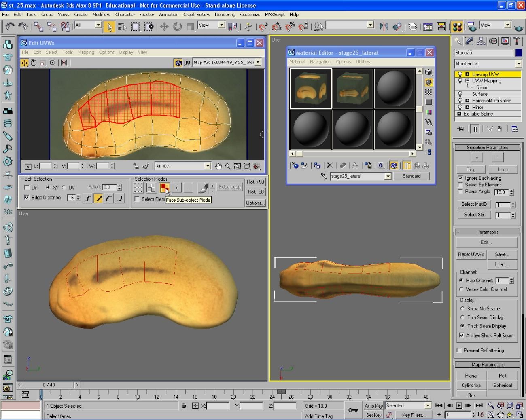Open the Rendering menu

[225, 15]
